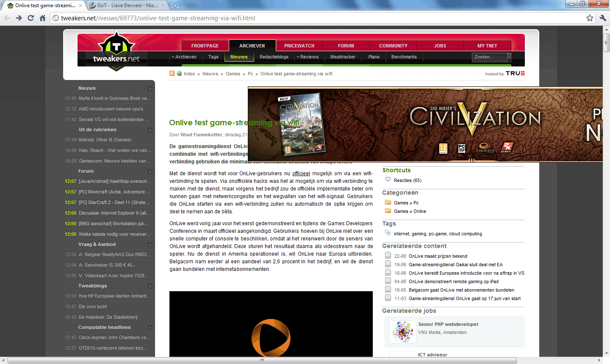Open a new browser tab
610x364 pixels.
click(175, 6)
